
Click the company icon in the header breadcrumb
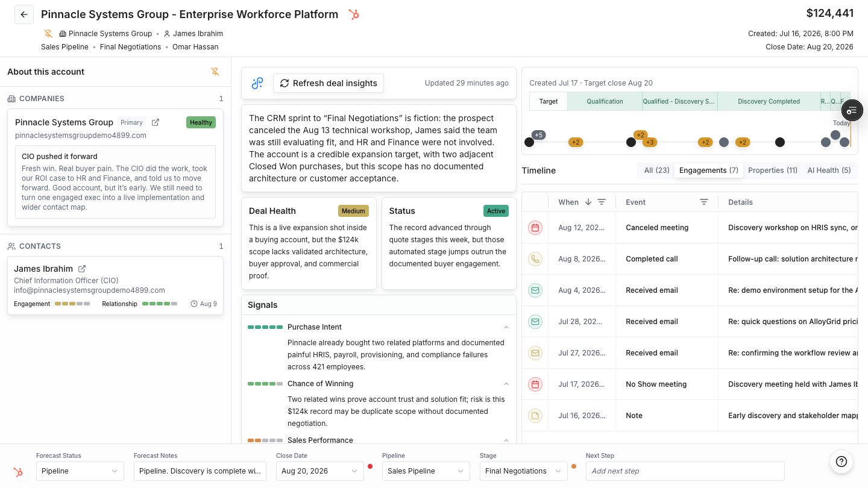[63, 34]
